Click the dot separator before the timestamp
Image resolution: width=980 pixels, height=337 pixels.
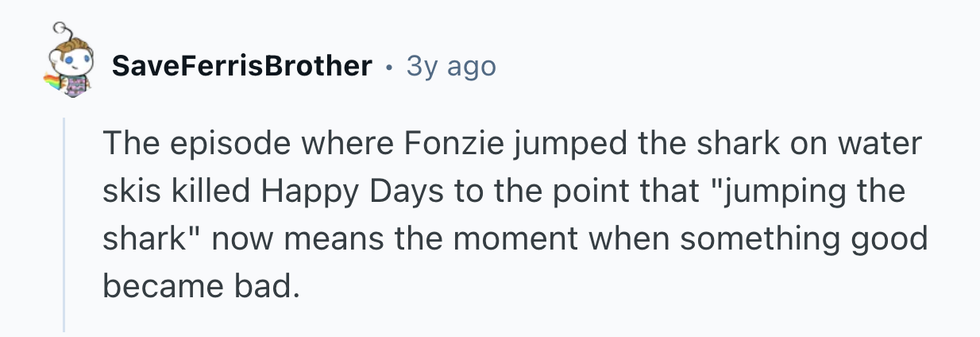pyautogui.click(x=388, y=67)
